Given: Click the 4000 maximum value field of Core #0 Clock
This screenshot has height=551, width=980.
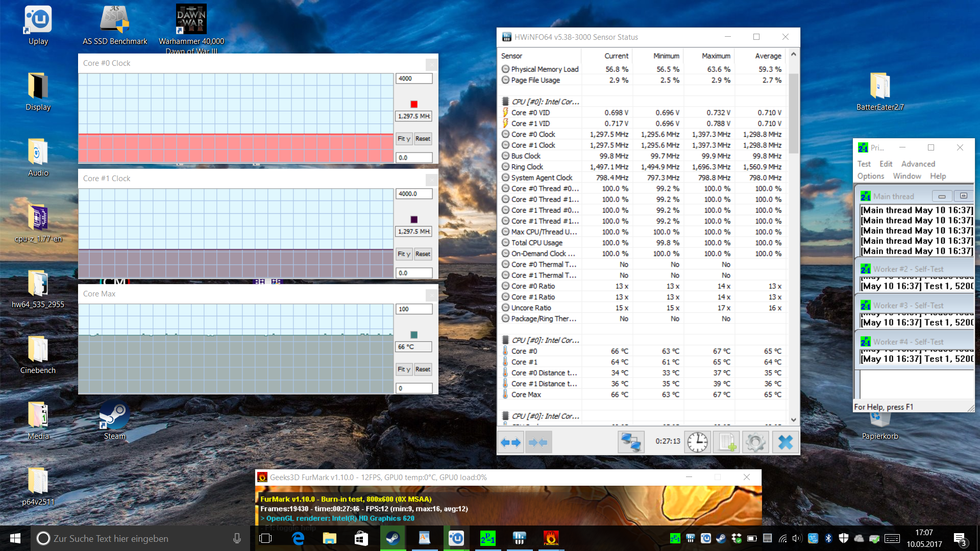Looking at the screenshot, I should [x=413, y=79].
